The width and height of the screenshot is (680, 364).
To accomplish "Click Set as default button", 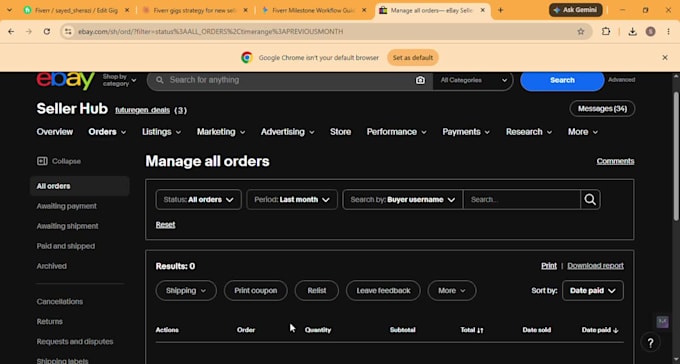I will (413, 58).
